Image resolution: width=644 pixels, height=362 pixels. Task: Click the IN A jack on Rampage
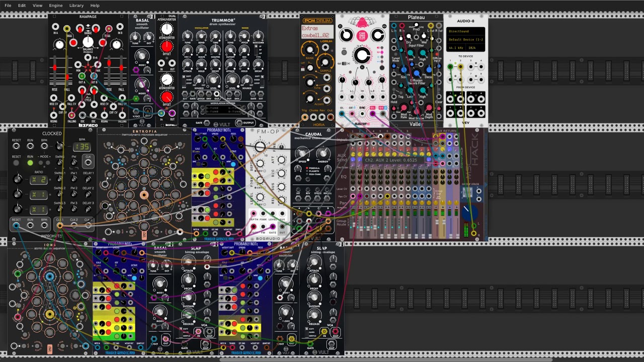tap(55, 27)
